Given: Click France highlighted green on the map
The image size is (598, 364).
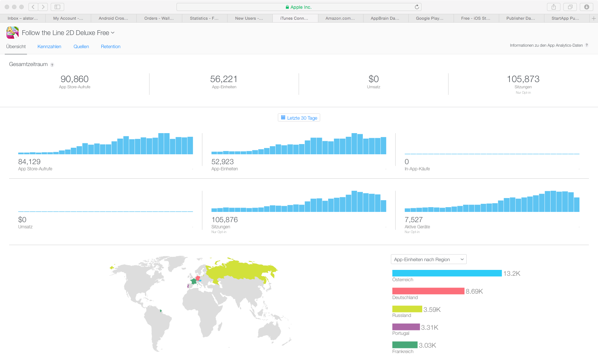Looking at the screenshot, I should (x=194, y=281).
